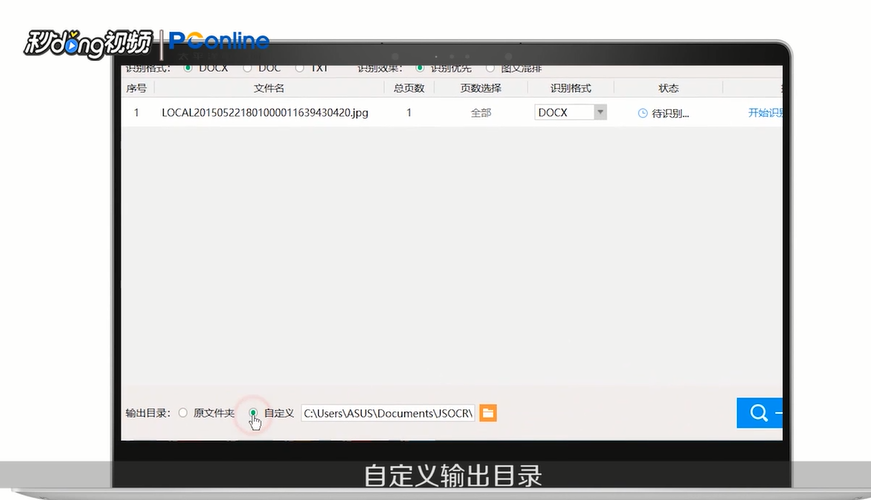Click the 全部 page selection cell
The image size is (871, 500).
481,113
